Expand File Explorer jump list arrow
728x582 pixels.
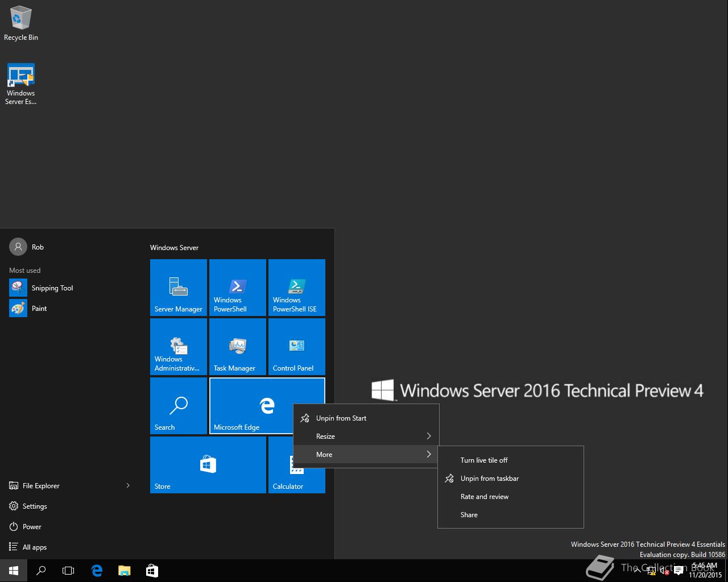[x=128, y=485]
